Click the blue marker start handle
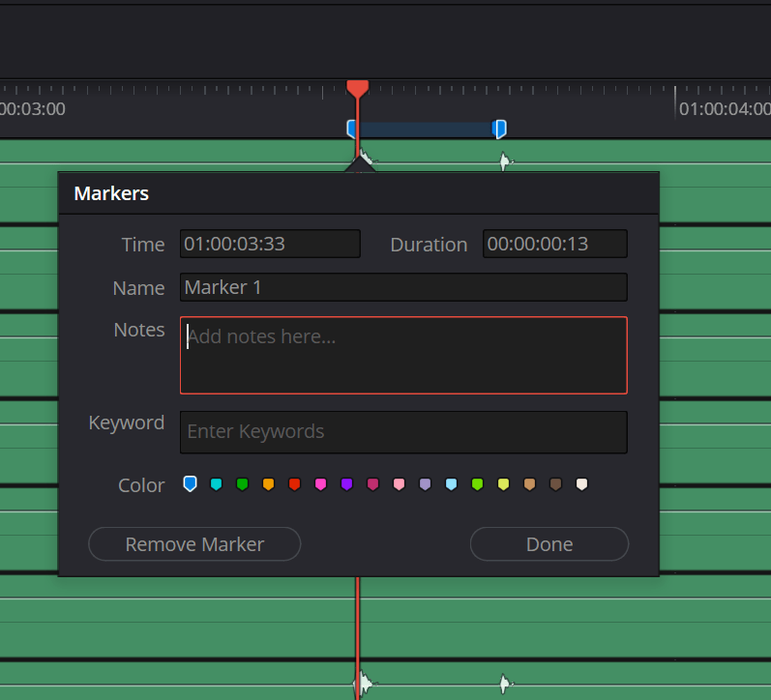The width and height of the screenshot is (771, 700). pyautogui.click(x=351, y=129)
